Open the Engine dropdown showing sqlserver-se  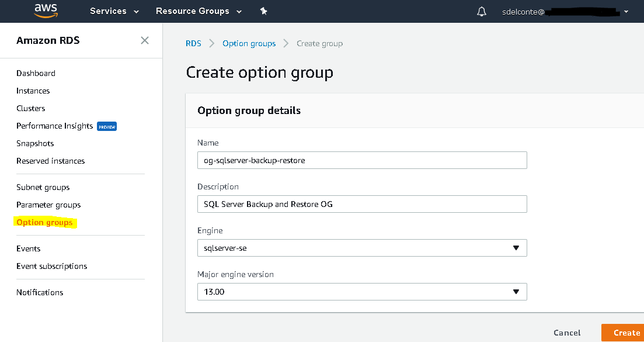coord(362,248)
